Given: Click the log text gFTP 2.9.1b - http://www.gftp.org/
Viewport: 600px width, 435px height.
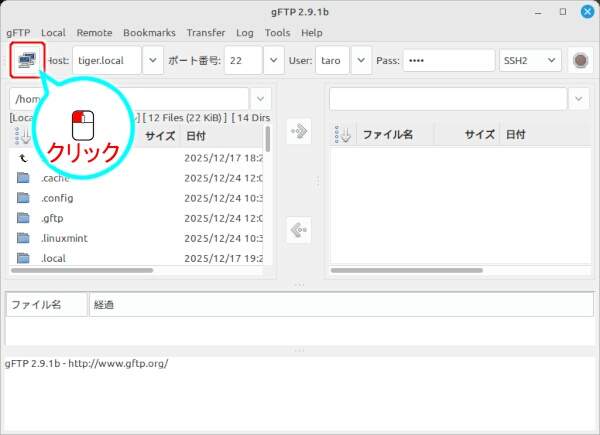Looking at the screenshot, I should 86,363.
